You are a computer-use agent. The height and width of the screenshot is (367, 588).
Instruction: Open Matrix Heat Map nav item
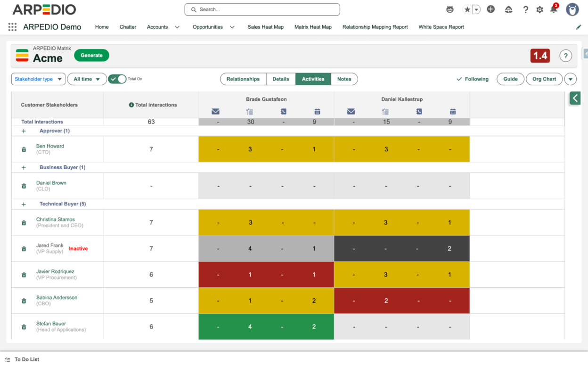pos(313,27)
